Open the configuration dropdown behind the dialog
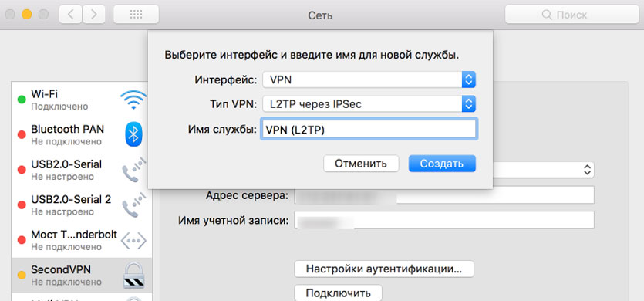 point(544,170)
